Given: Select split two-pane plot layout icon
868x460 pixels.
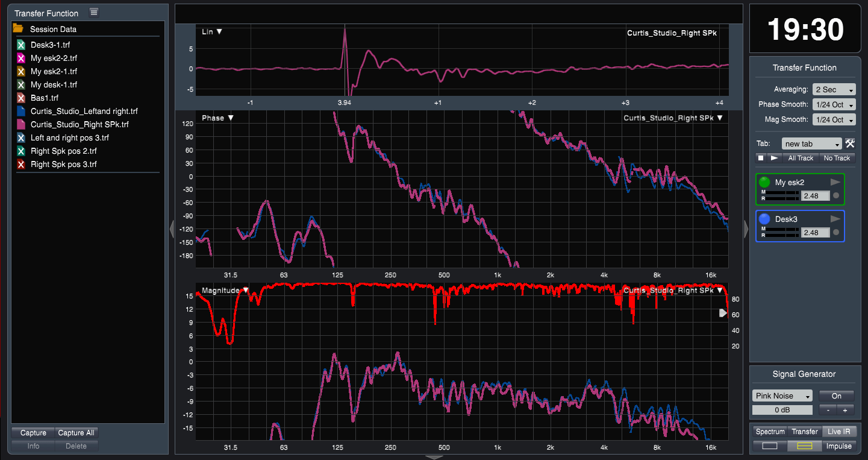Looking at the screenshot, I should click(805, 446).
